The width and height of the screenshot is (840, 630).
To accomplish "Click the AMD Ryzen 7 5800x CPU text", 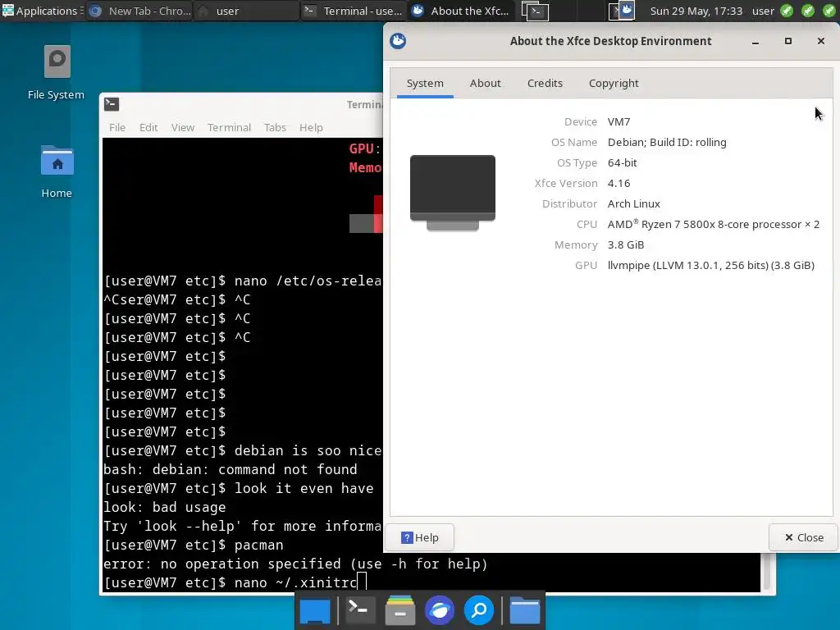I will click(714, 224).
